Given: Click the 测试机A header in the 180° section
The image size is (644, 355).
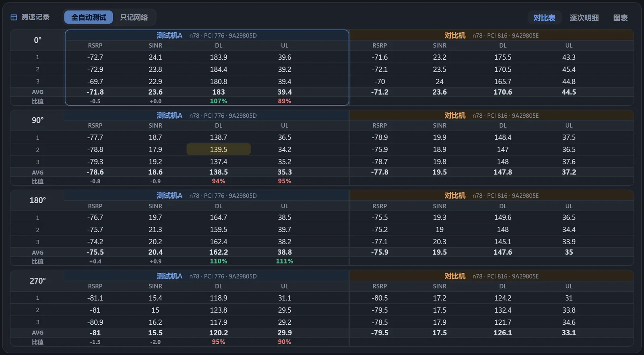Looking at the screenshot, I should pyautogui.click(x=169, y=196).
